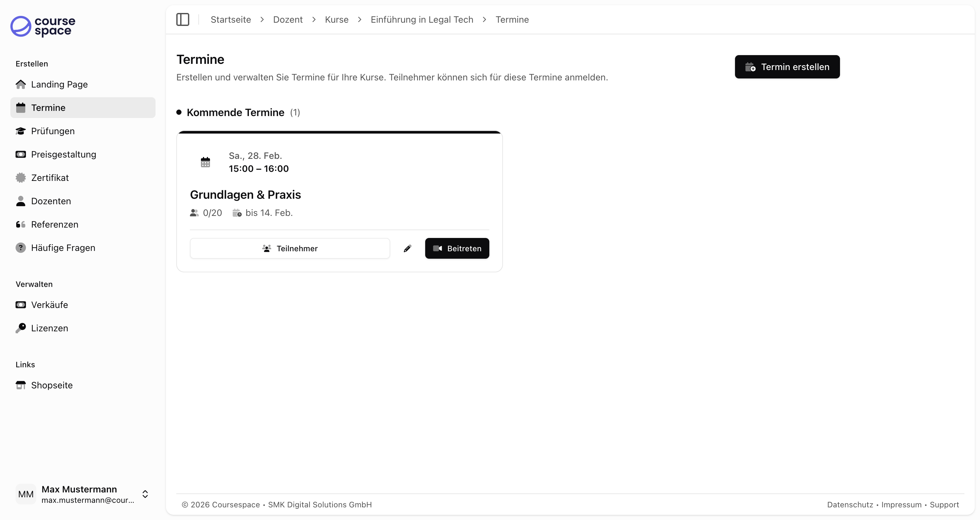Toggle the sidebar panel icon
The height and width of the screenshot is (520, 980).
[182, 19]
